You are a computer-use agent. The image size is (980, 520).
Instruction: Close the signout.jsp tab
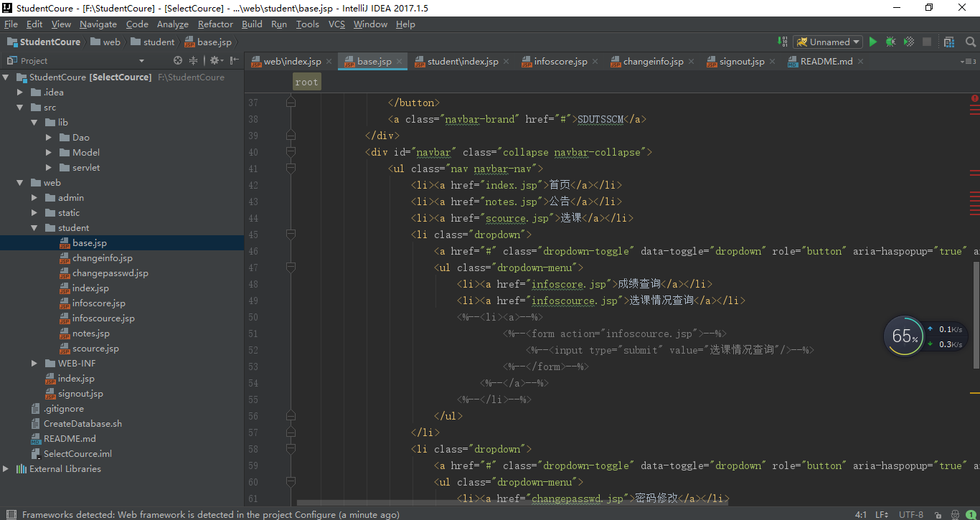[x=773, y=62]
